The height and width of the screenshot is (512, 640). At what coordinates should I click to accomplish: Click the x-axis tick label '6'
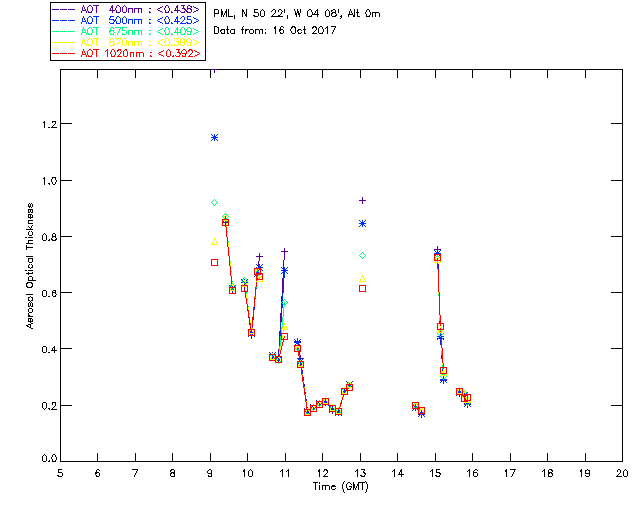click(x=98, y=473)
